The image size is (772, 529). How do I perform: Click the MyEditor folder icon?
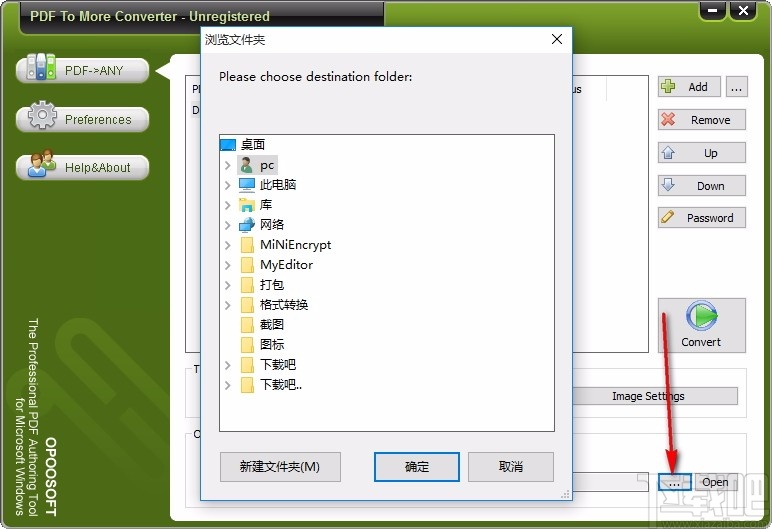point(247,265)
